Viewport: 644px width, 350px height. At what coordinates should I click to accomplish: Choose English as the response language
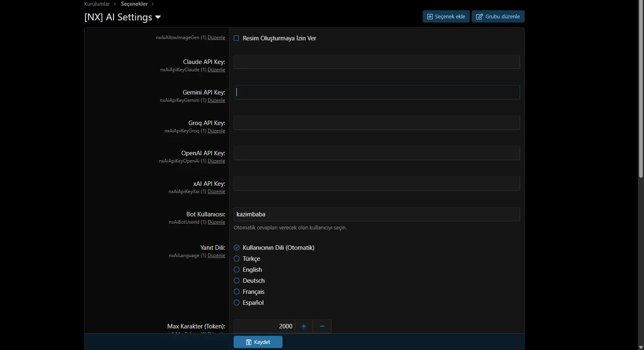coord(236,270)
